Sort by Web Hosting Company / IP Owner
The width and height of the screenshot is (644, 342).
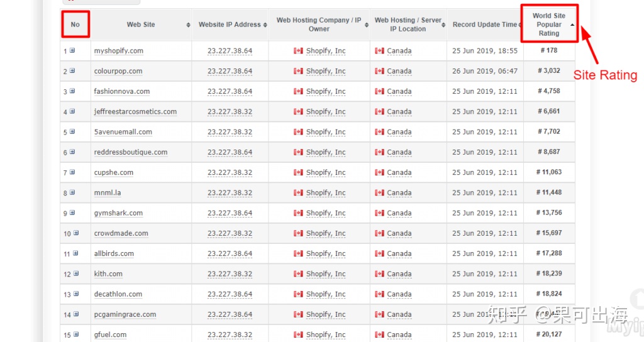(x=367, y=25)
